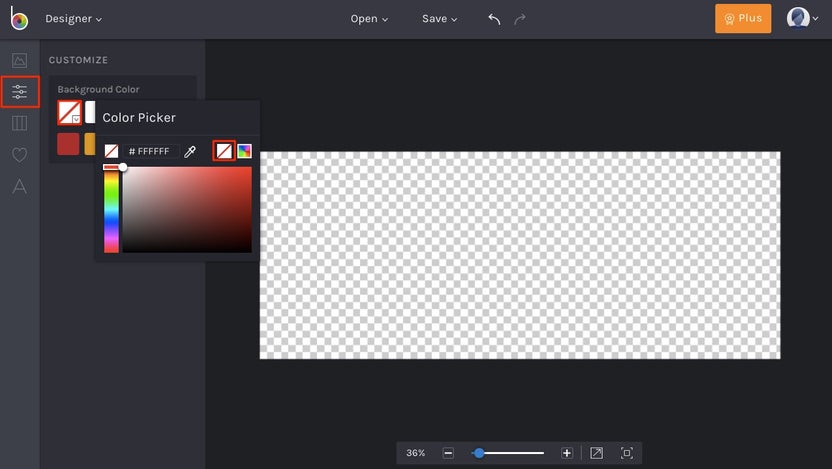Click the Color Picker title
The height and width of the screenshot is (469, 832).
[139, 118]
